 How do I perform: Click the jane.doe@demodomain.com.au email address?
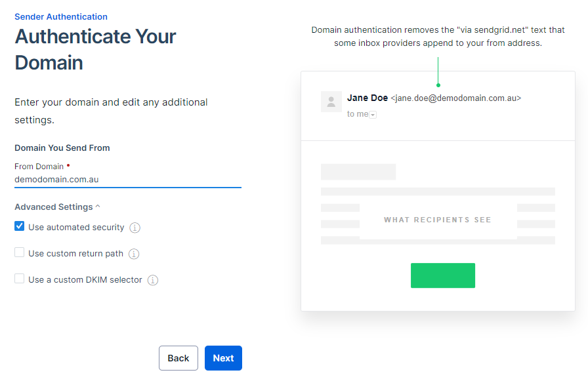click(x=456, y=98)
